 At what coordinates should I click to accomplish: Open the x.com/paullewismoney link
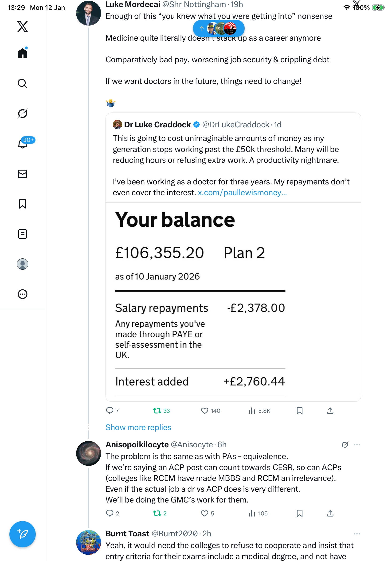tap(242, 193)
